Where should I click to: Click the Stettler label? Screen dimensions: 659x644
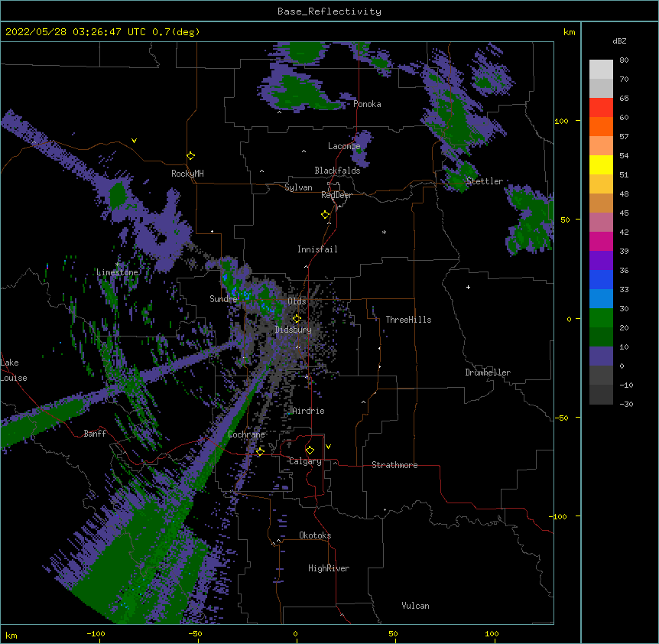click(x=485, y=181)
